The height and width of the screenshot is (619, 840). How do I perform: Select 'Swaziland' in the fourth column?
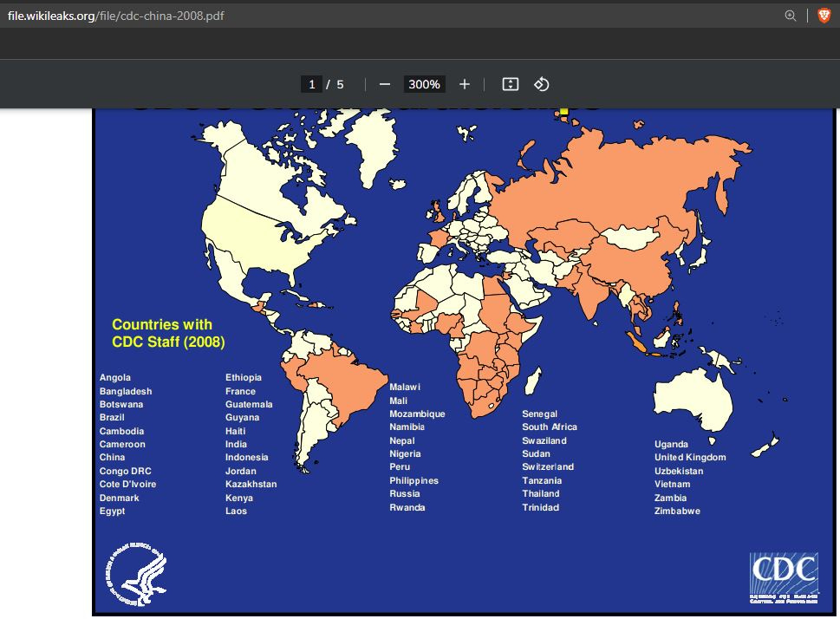click(544, 440)
